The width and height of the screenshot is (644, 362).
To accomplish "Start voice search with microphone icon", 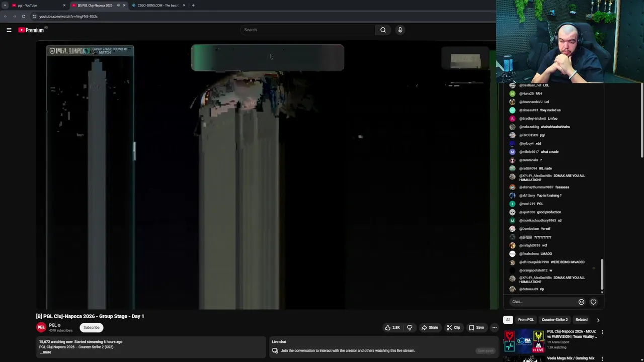I will pyautogui.click(x=400, y=30).
